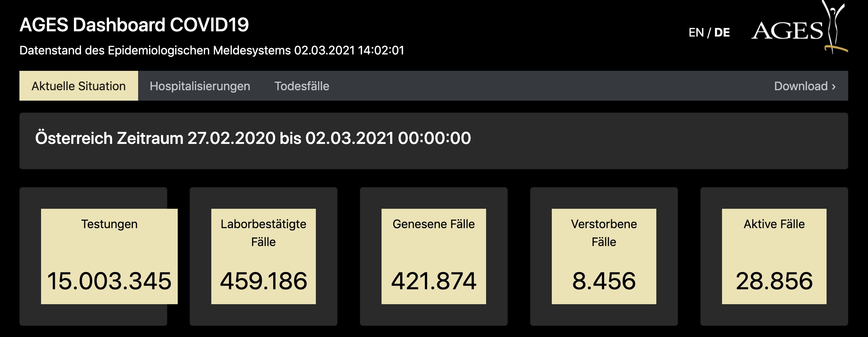Screen dimensions: 868x337
Task: Click the Genesene Fälle label
Action: click(x=433, y=224)
